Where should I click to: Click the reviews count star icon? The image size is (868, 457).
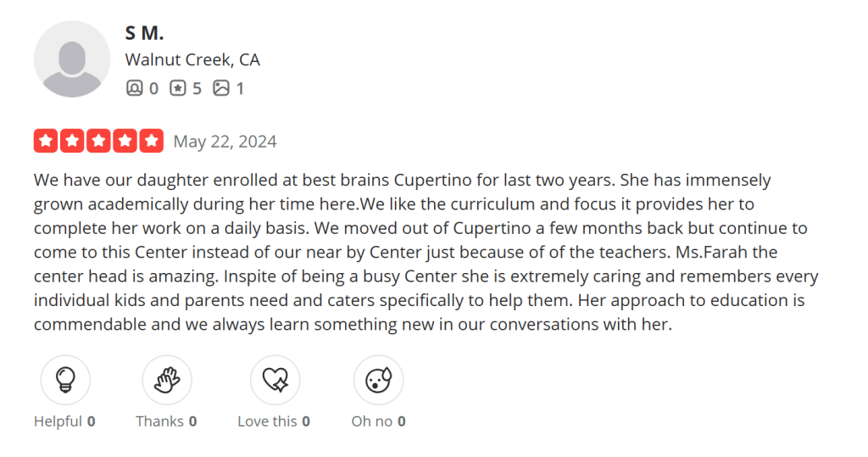177,87
